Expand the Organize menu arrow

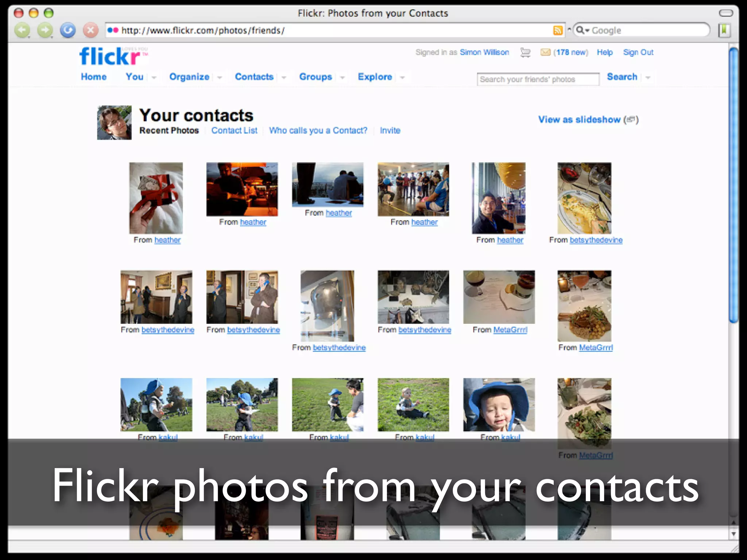pos(219,78)
